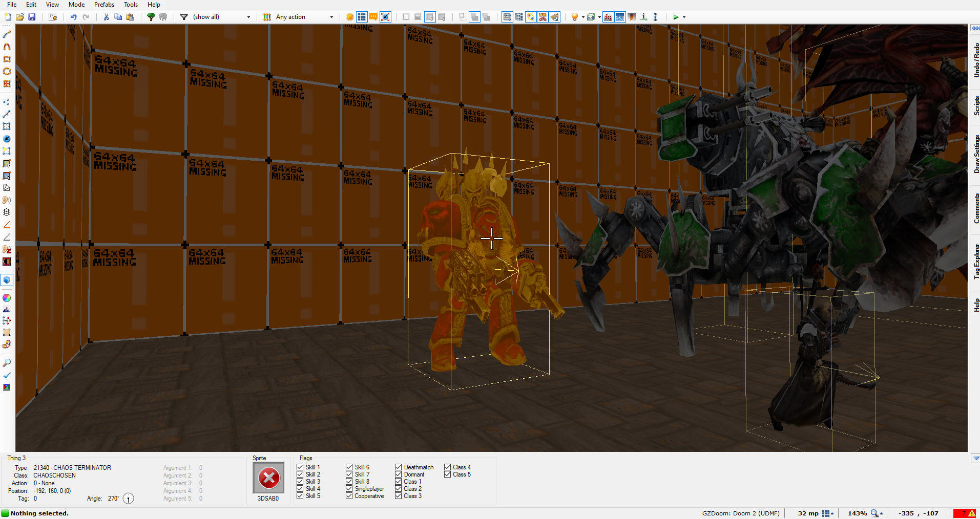Toggle the fog rendering icon
980x519 pixels.
(608, 17)
